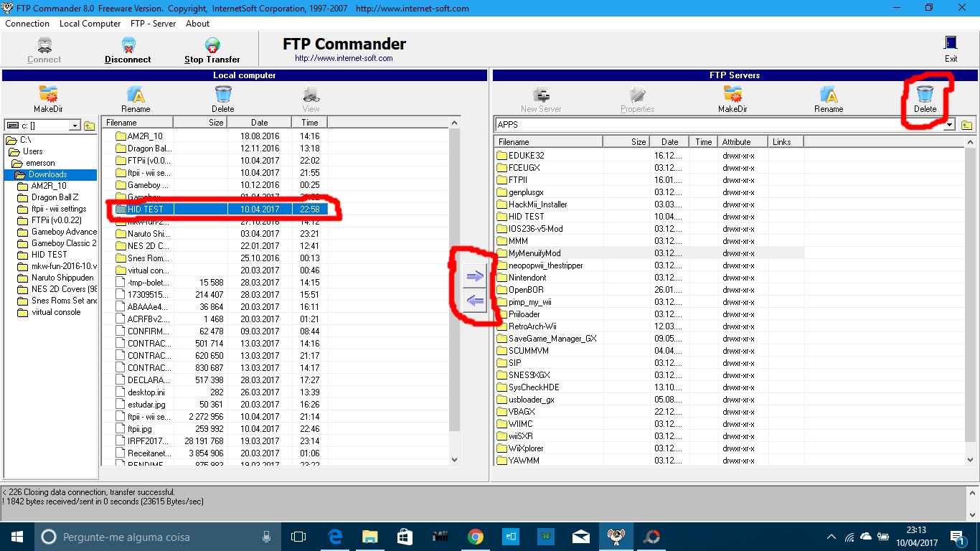Open the internet-soft.com link under the title
This screenshot has width=980, height=551.
tap(344, 58)
